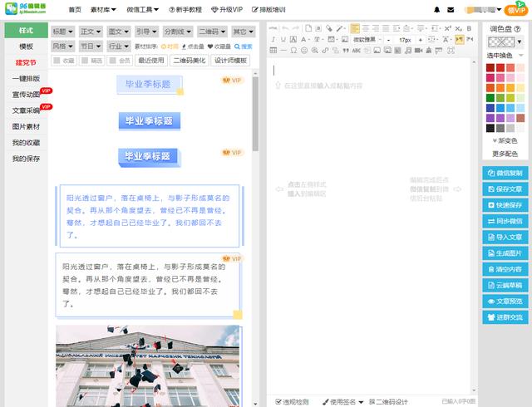The image size is (532, 407).
Task: Toggle the 违规检测 checkbox
Action: (x=278, y=401)
